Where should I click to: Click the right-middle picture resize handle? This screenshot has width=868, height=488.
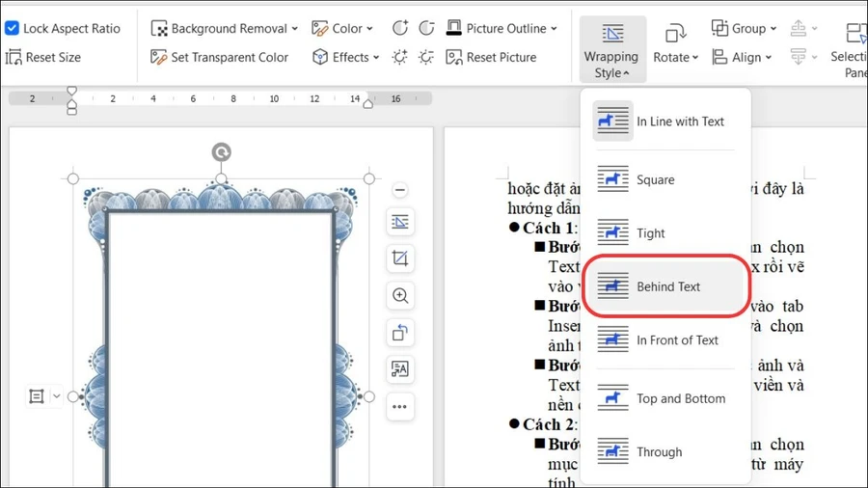[x=369, y=396]
